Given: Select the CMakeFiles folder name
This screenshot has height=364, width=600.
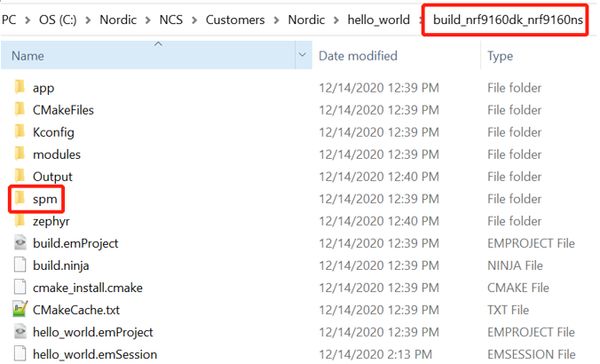Looking at the screenshot, I should click(63, 110).
